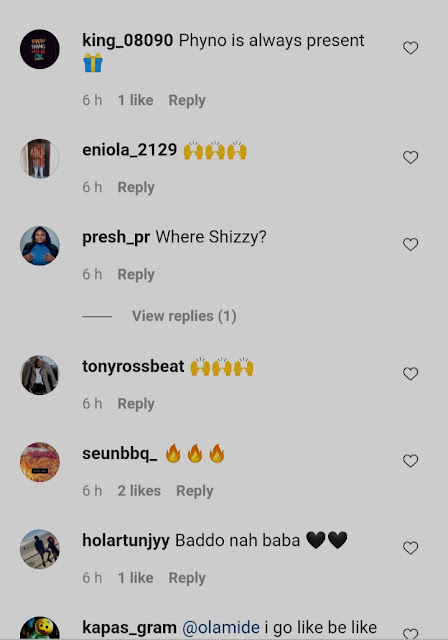
Task: View '2 likes' on seunbbq_'s comment
Action: click(x=139, y=491)
